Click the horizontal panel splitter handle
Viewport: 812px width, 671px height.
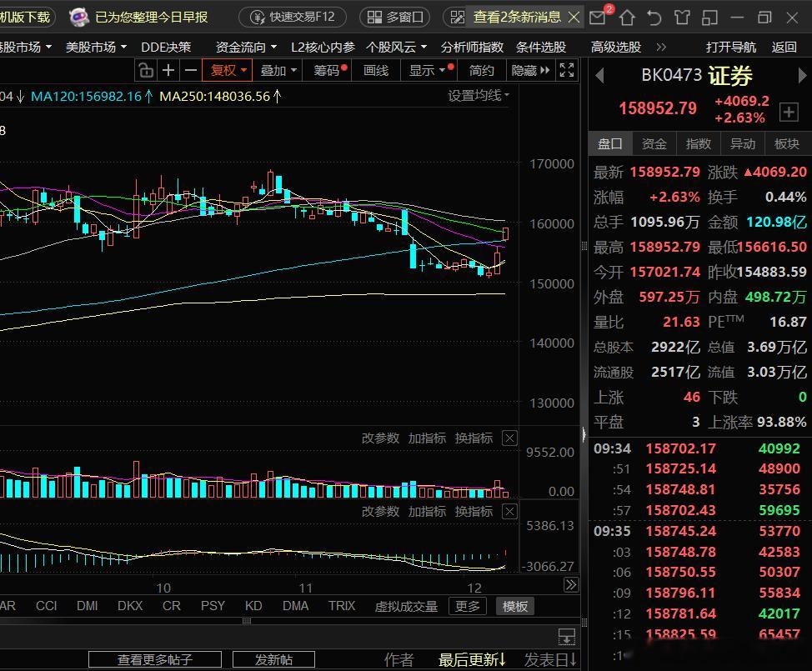point(247,621)
